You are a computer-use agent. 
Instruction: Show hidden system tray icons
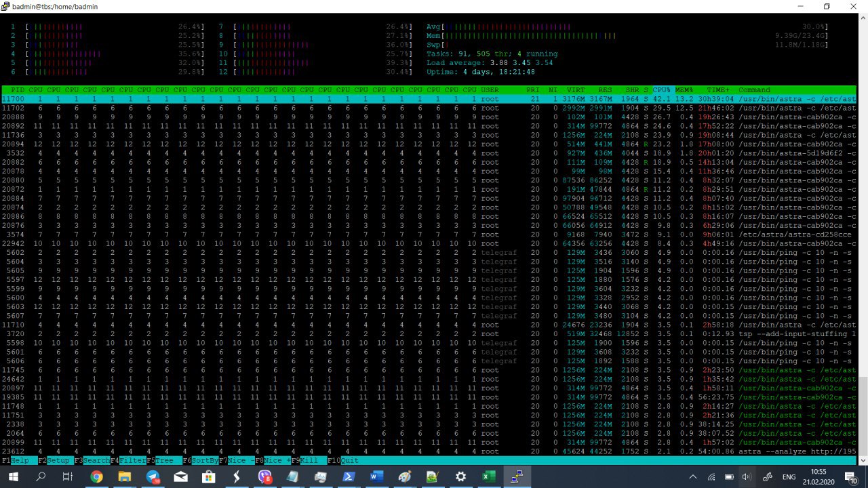692,476
